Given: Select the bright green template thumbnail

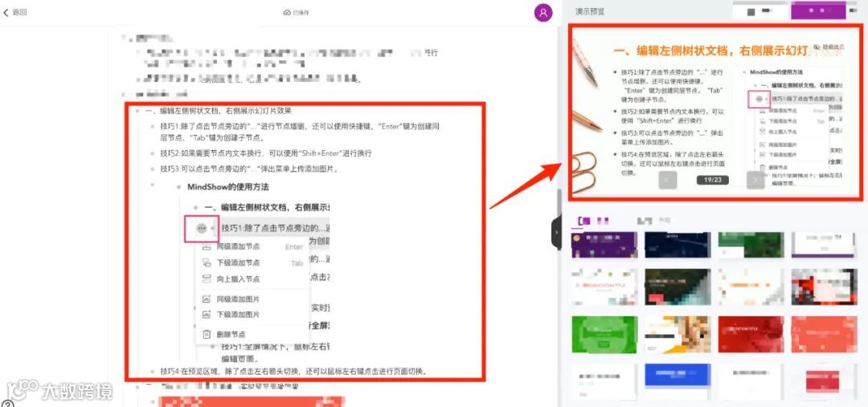Looking at the screenshot, I should tap(604, 335).
